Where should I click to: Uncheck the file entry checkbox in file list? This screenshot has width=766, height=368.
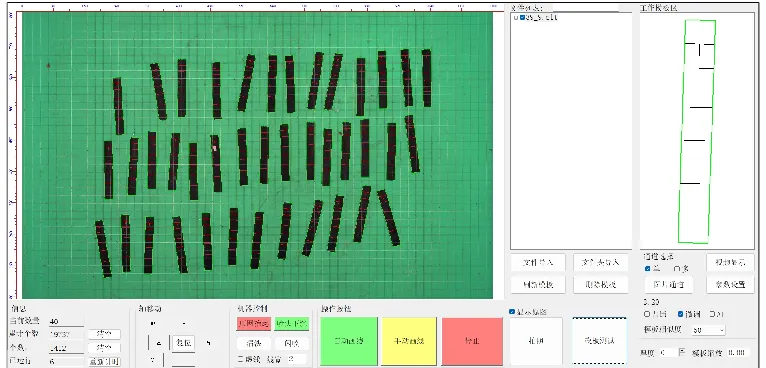click(x=522, y=18)
